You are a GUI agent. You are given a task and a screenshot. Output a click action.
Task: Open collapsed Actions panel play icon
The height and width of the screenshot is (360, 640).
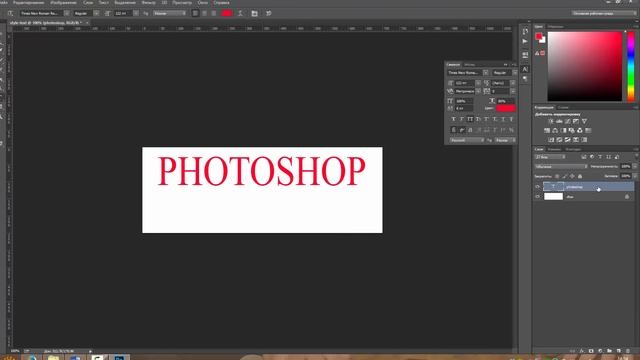coord(525,41)
